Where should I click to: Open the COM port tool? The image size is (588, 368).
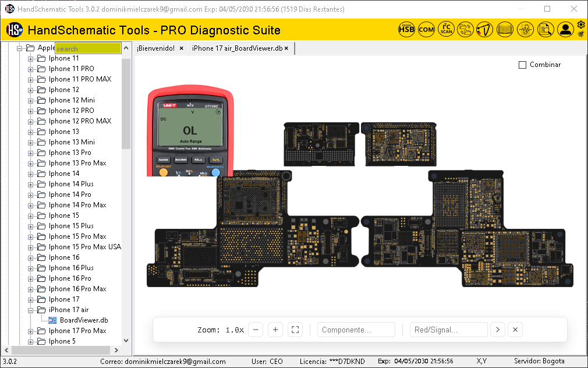pyautogui.click(x=426, y=29)
